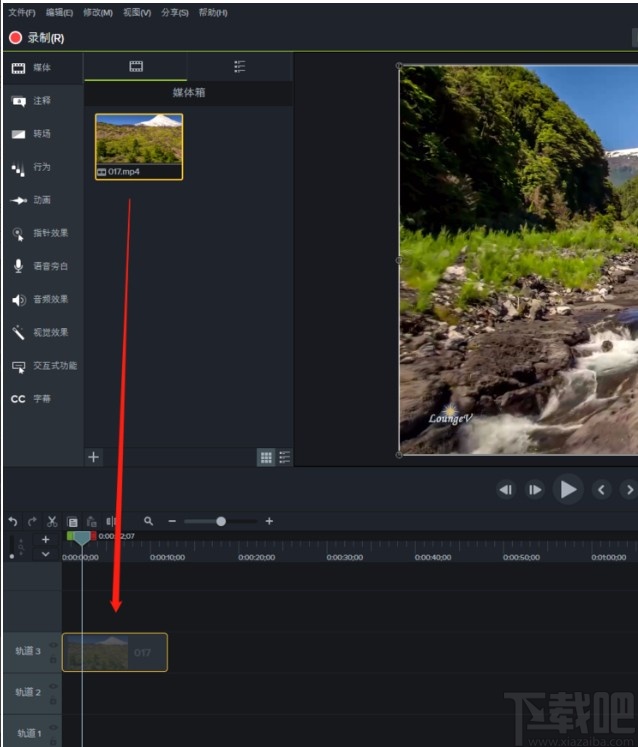Image resolution: width=638 pixels, height=747 pixels.
Task: Click the scissors cut icon
Action: 52,521
